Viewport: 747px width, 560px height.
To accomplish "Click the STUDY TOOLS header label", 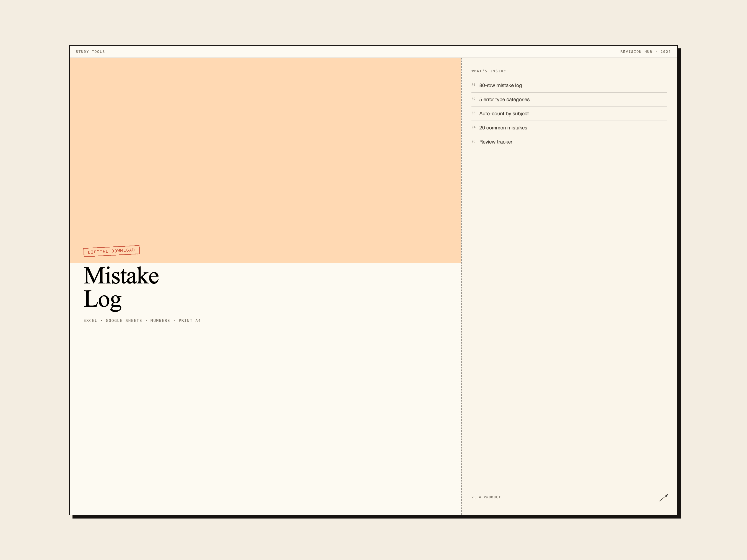I will (90, 52).
